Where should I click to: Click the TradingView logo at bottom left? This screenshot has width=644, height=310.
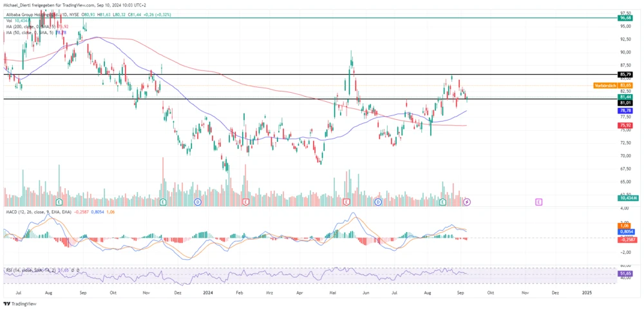pyautogui.click(x=19, y=304)
